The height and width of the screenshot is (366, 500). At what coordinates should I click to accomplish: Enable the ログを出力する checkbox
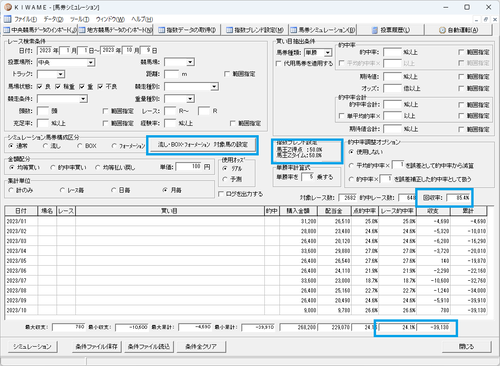tap(221, 194)
